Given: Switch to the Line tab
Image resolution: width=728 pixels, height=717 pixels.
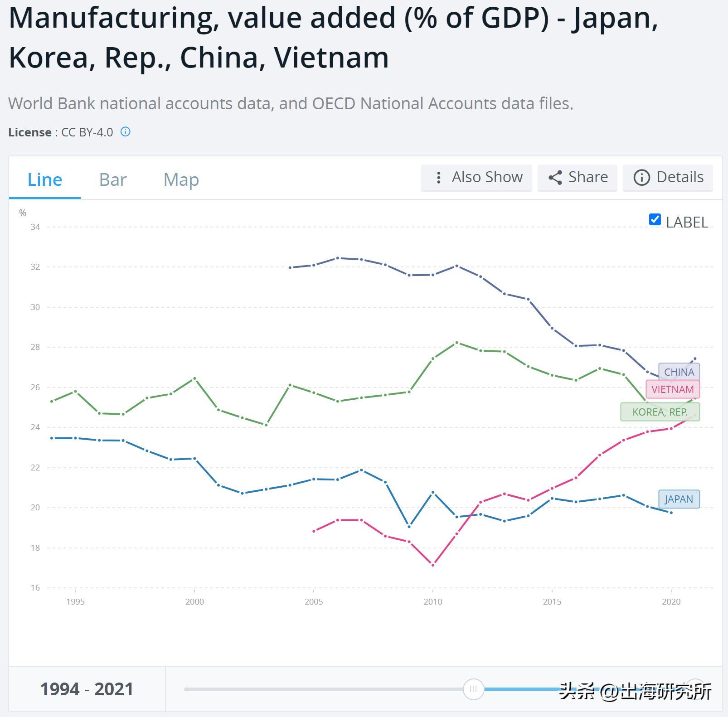Looking at the screenshot, I should click(x=45, y=180).
